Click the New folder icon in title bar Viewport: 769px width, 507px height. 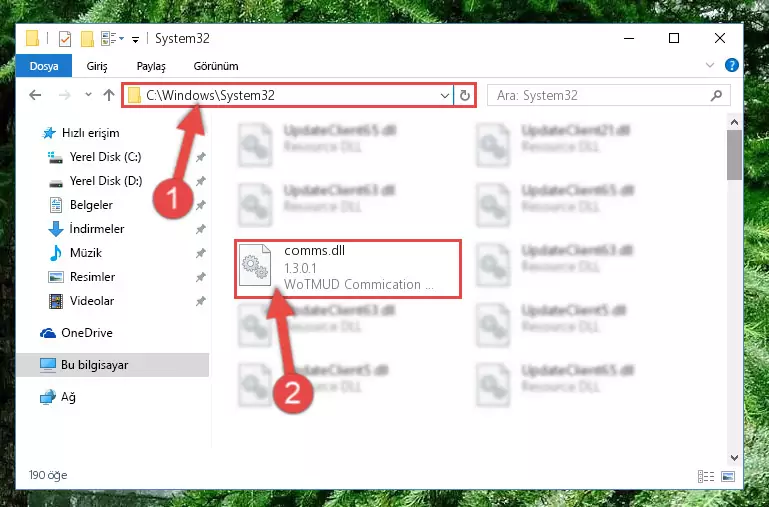(87, 38)
